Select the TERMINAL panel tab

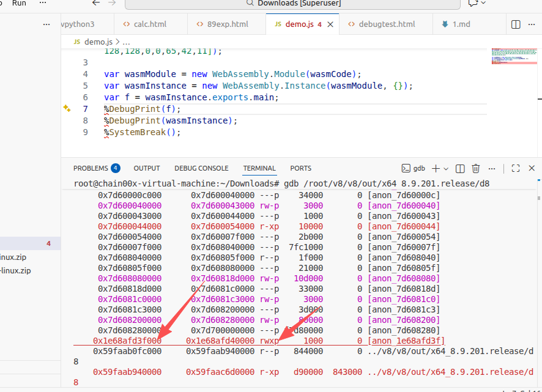(x=259, y=168)
